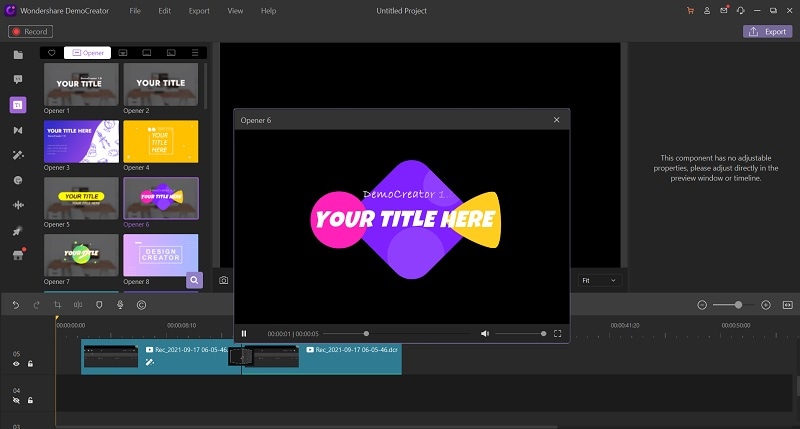Open the Export menu

[x=199, y=11]
